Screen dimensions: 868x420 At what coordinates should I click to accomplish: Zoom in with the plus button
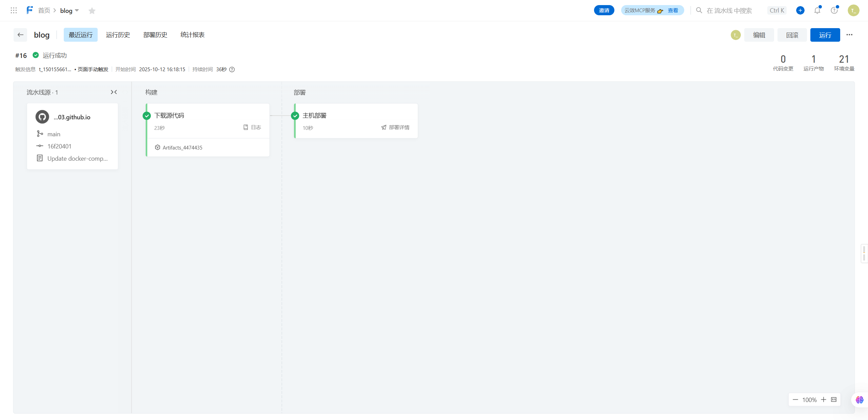coord(824,400)
